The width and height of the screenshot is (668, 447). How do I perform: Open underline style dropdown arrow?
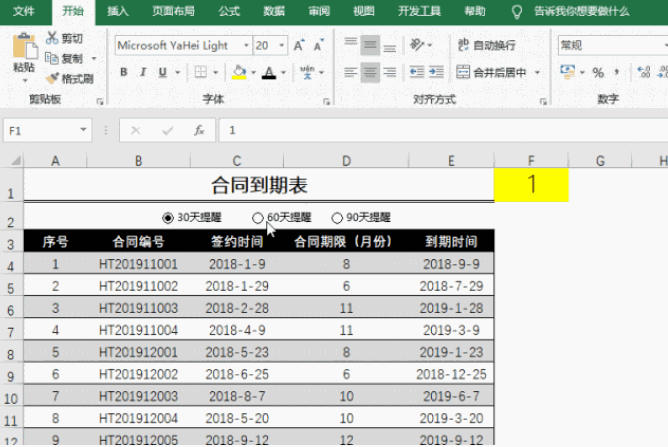click(x=178, y=72)
